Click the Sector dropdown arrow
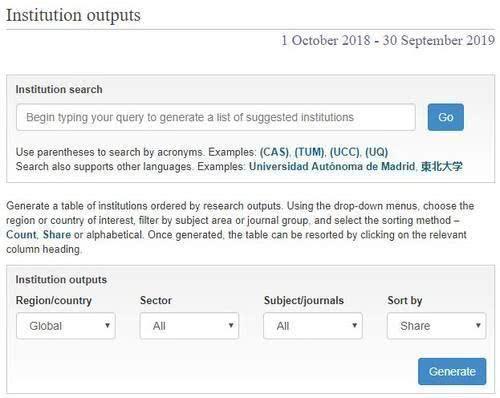This screenshot has height=398, width=500. pyautogui.click(x=231, y=325)
